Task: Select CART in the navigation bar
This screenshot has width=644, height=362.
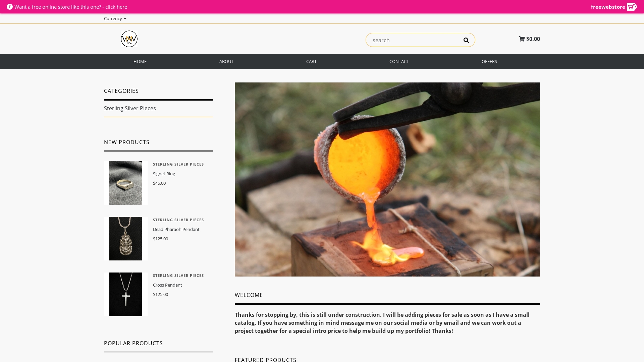Action: 311,61
